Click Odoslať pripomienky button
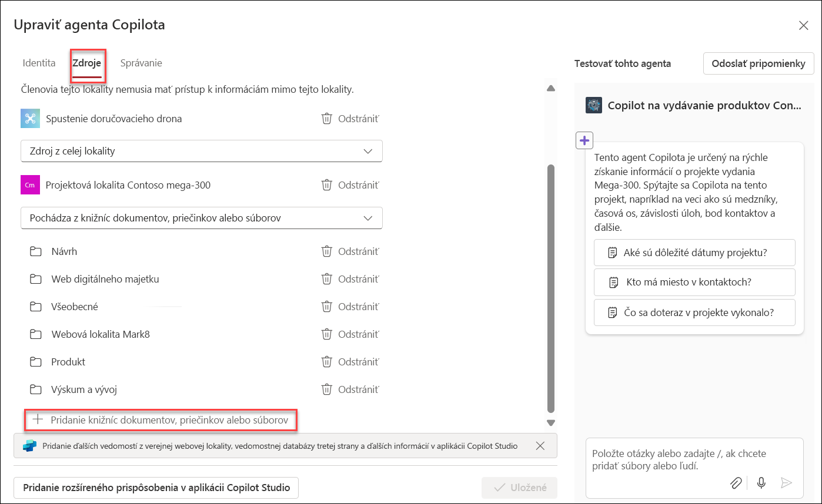The image size is (822, 504). pos(758,63)
